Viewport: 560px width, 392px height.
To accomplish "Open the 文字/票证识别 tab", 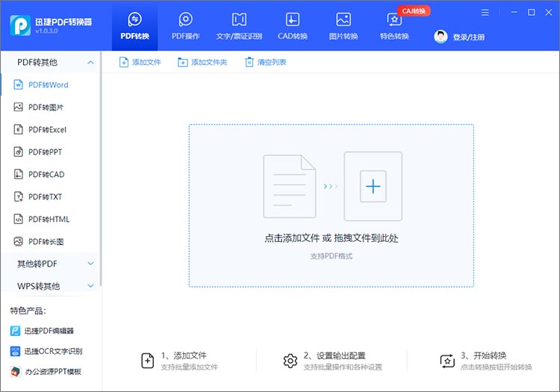I will pyautogui.click(x=239, y=26).
